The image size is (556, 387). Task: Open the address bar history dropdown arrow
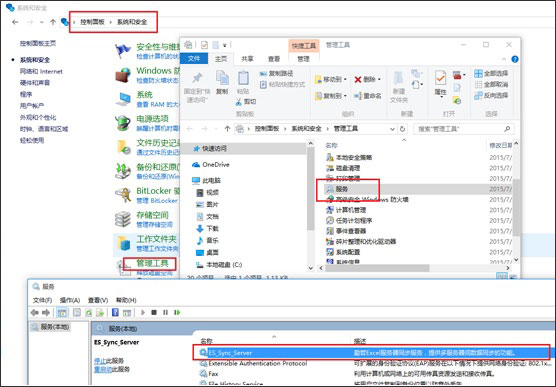click(x=392, y=129)
